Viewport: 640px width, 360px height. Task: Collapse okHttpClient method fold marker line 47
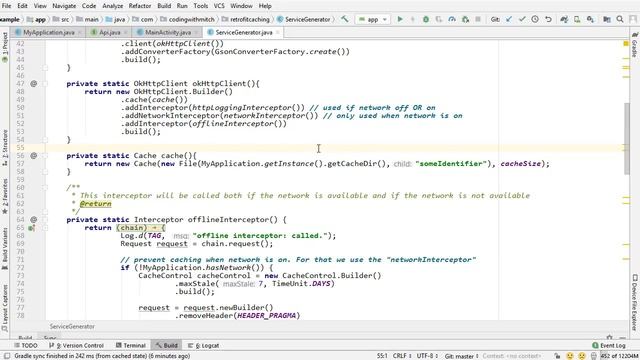tap(45, 84)
